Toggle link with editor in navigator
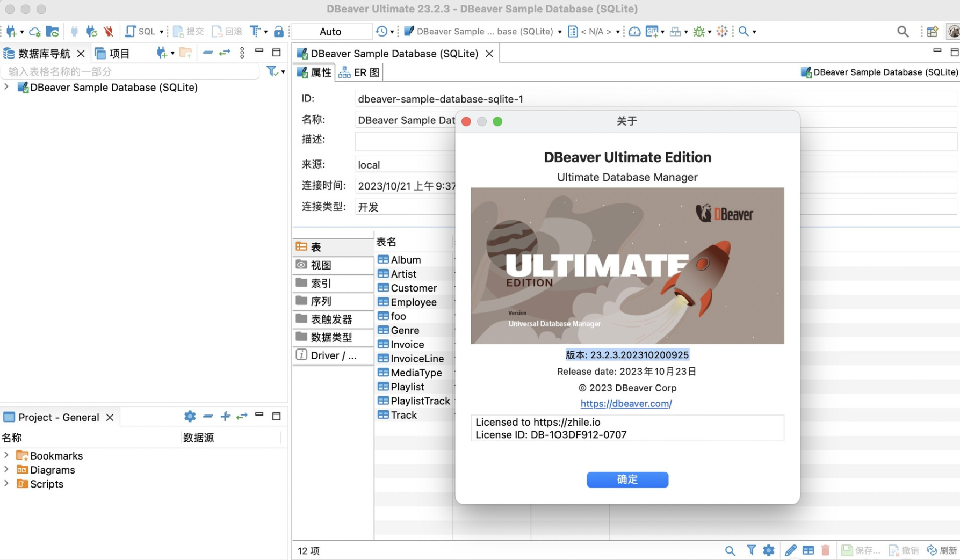This screenshot has height=560, width=960. coord(225,53)
